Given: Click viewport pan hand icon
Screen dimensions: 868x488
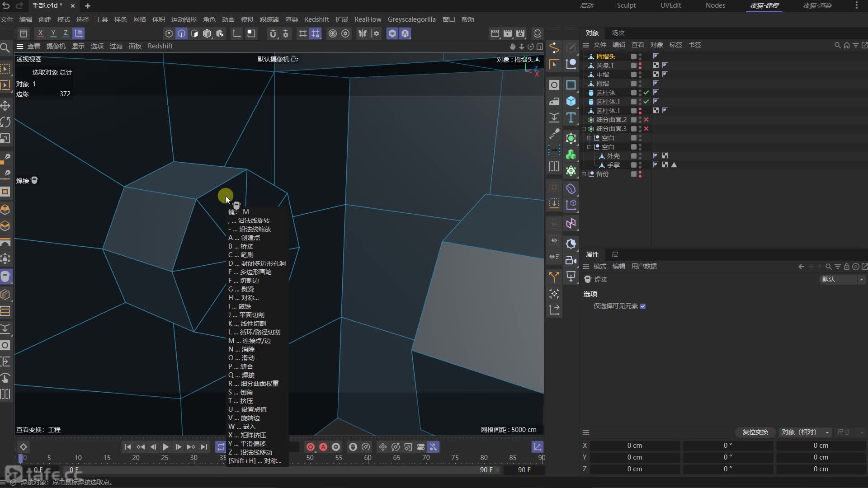Looking at the screenshot, I should click(x=512, y=46).
